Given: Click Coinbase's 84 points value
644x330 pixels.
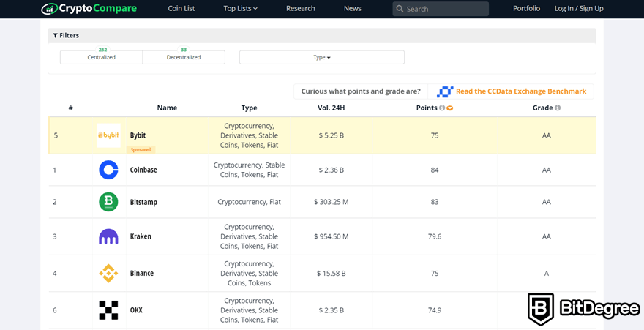Looking at the screenshot, I should click(435, 170).
